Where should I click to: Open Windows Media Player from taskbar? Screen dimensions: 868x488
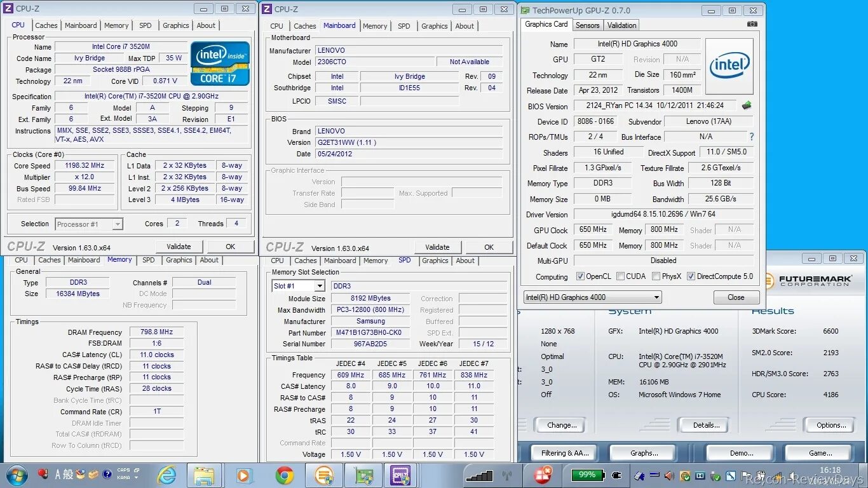244,475
